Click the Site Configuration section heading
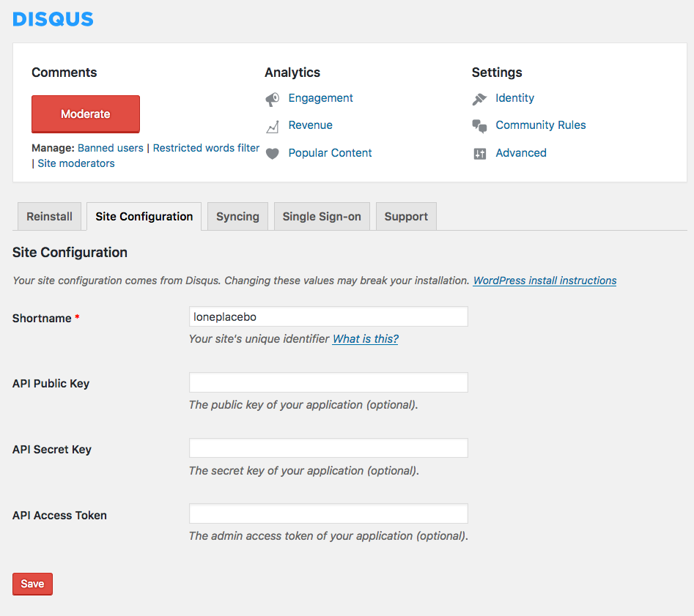This screenshot has height=616, width=694. 70,252
